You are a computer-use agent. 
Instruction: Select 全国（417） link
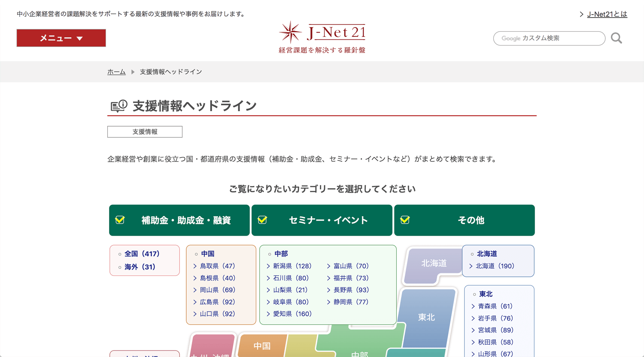pyautogui.click(x=142, y=254)
